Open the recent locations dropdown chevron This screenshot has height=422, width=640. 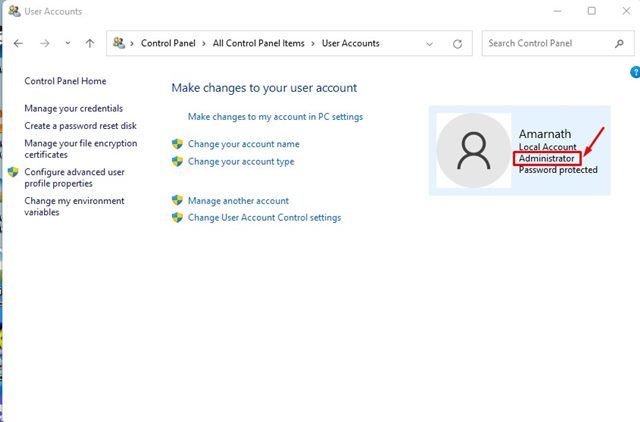(68, 43)
